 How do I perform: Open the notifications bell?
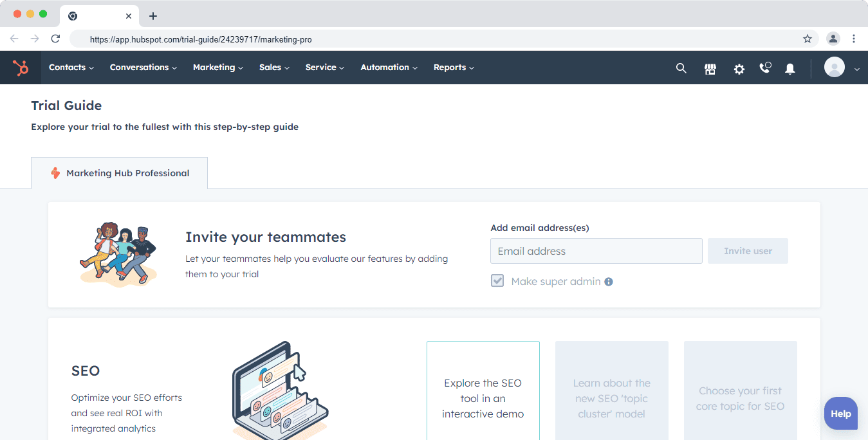click(x=790, y=68)
